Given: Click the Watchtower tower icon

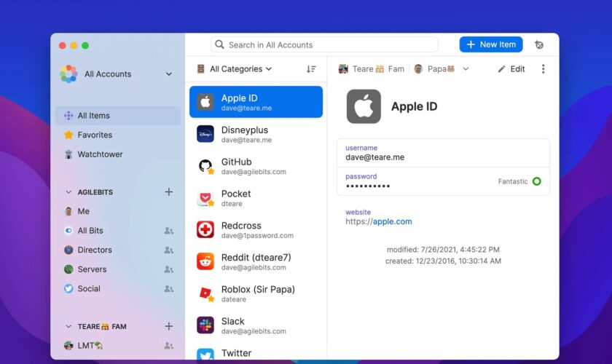Looking at the screenshot, I should pyautogui.click(x=68, y=154).
